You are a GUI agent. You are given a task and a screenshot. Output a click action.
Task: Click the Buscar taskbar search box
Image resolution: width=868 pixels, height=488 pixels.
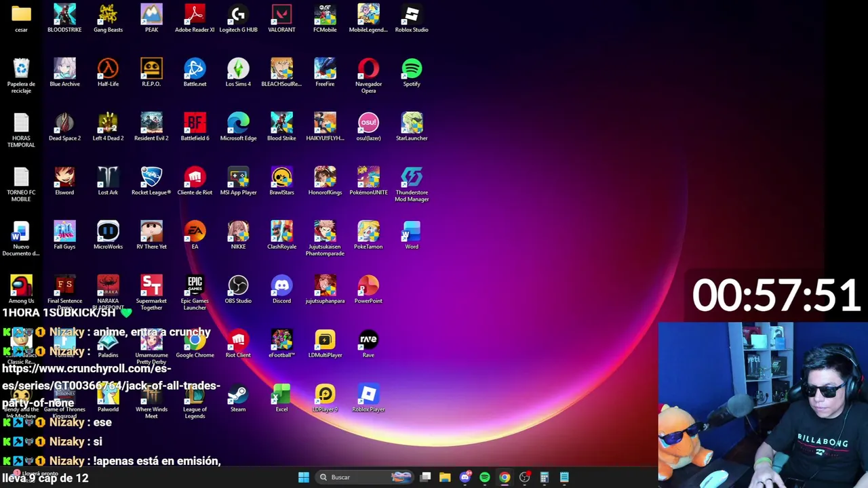[x=365, y=477]
